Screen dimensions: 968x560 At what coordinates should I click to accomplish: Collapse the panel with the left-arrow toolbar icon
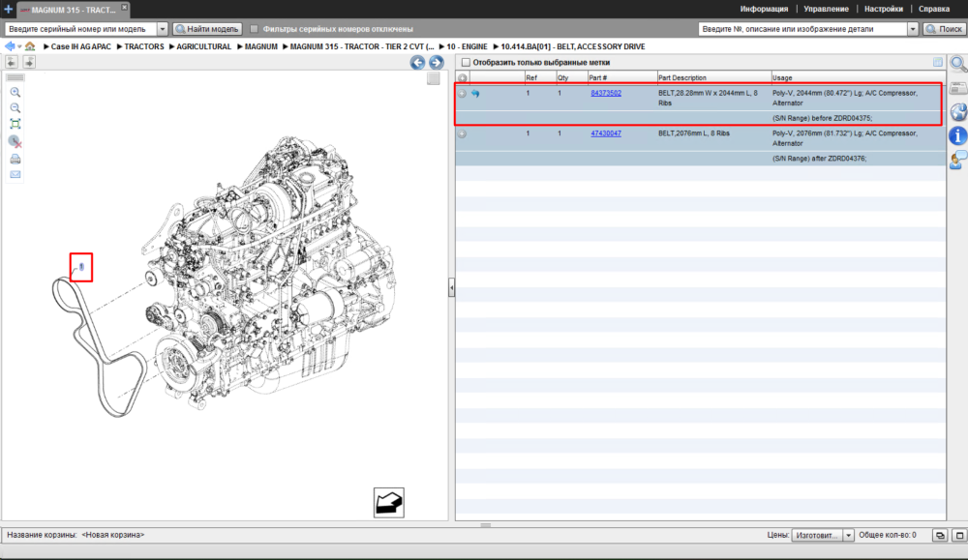pyautogui.click(x=12, y=62)
